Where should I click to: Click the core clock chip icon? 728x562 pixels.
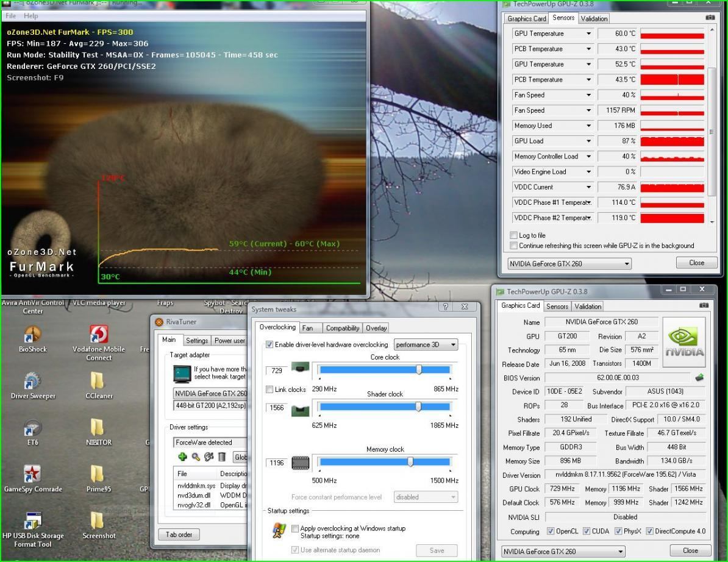coord(301,369)
